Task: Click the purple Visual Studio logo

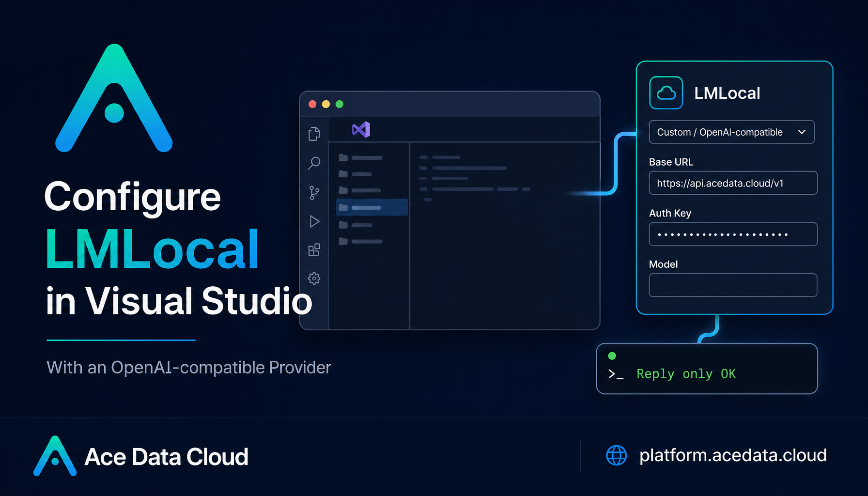Action: coord(361,129)
